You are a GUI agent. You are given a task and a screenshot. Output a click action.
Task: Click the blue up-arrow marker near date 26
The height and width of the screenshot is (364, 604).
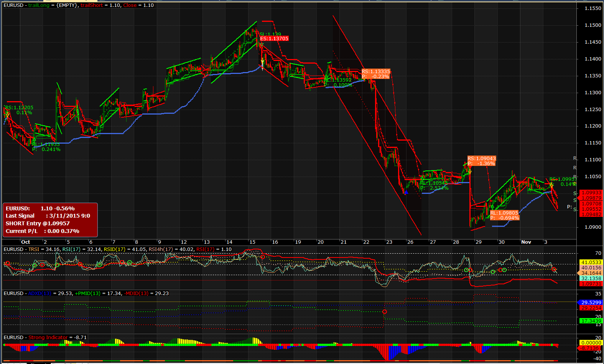(x=406, y=192)
